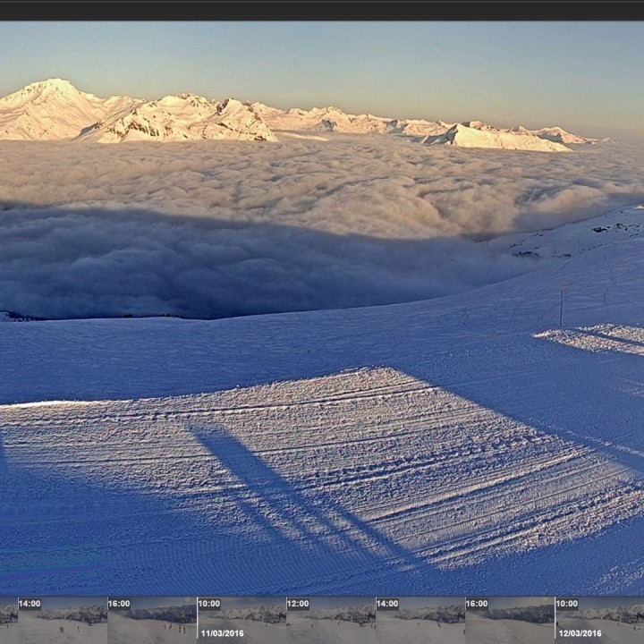Pick the 14:00 thumbnail preceding the 11/03/2016 day
Viewport: 644px width, 644px height.
pyautogui.click(x=63, y=620)
